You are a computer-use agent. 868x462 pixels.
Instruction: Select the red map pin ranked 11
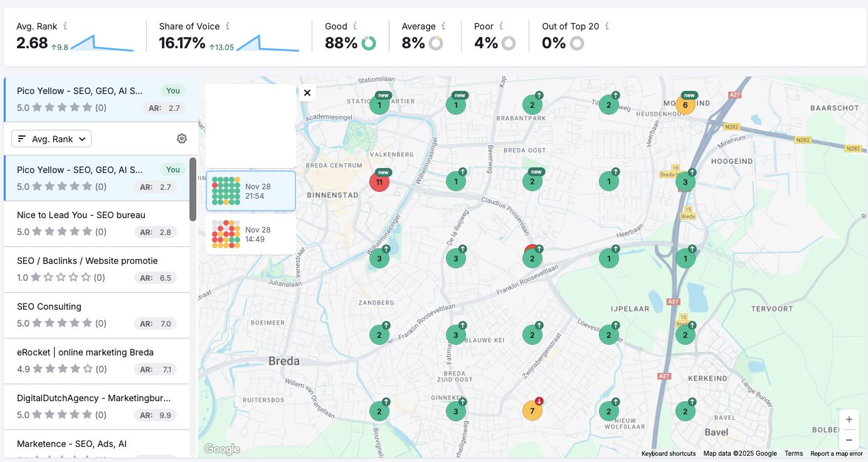pos(379,181)
